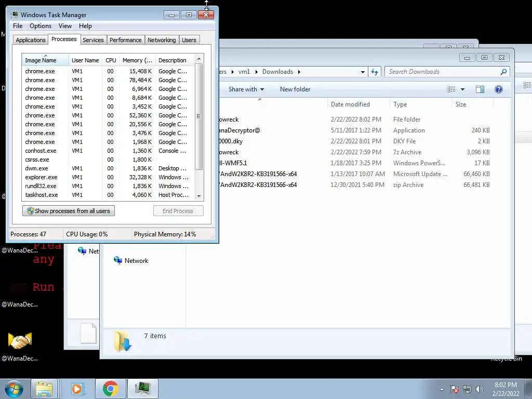Switch to the Users tab
This screenshot has width=532, height=399.
coord(189,39)
